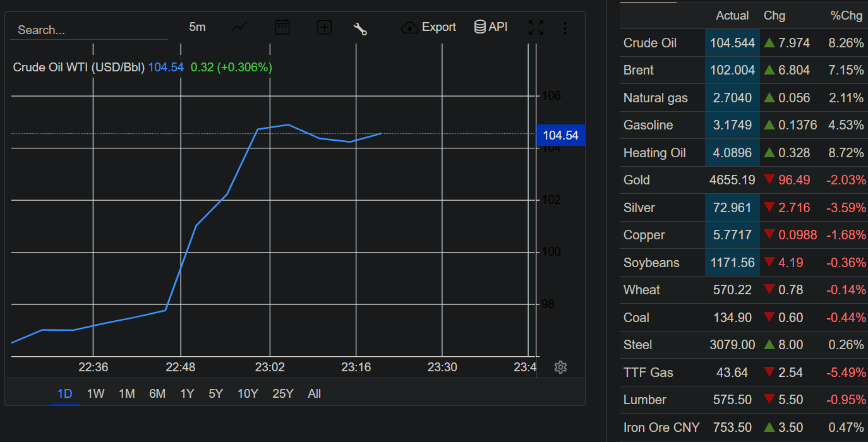This screenshot has width=868, height=442.
Task: Click the API database button
Action: (491, 27)
